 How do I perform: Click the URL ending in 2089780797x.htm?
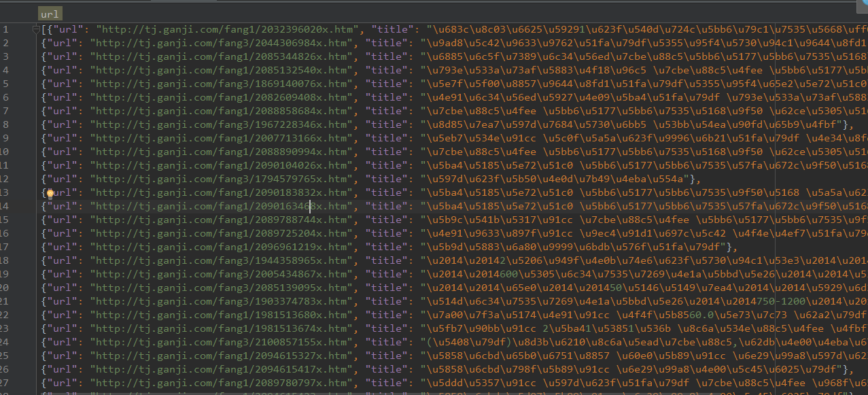click(x=222, y=383)
